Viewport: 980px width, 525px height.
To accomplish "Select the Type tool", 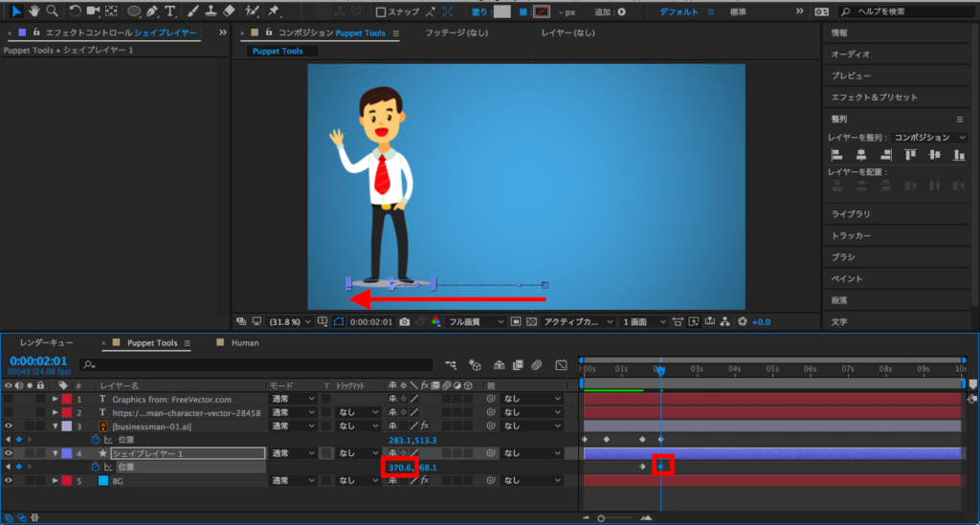I will [170, 11].
